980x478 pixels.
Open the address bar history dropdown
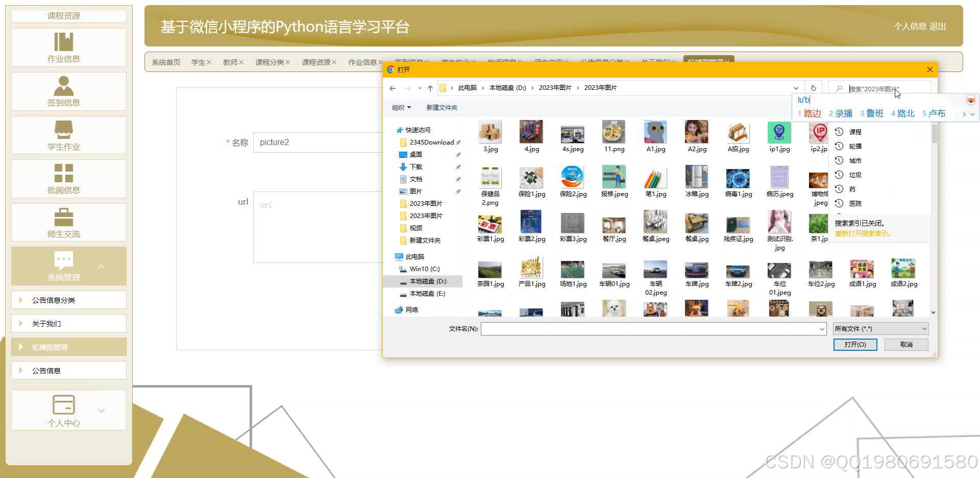point(797,87)
